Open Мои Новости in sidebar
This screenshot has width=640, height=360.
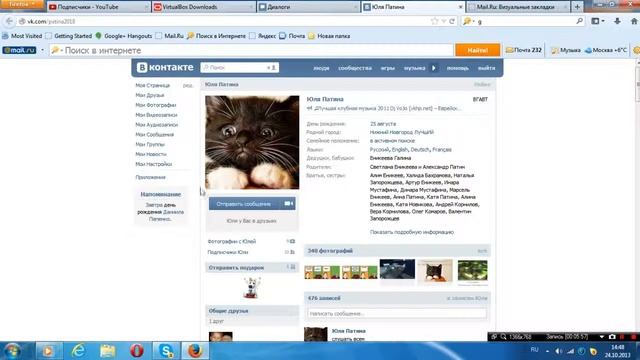(x=151, y=154)
